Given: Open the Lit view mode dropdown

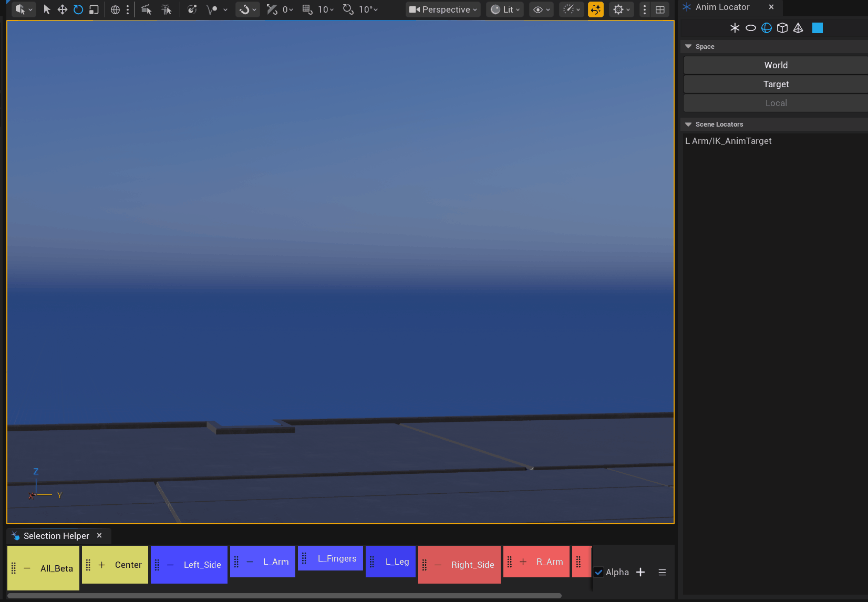Looking at the screenshot, I should (505, 9).
